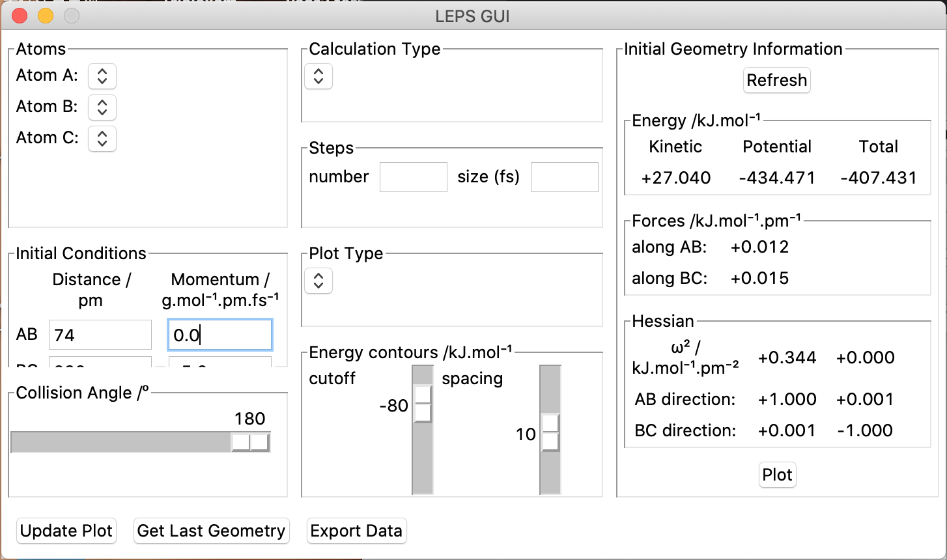Click the contour spacing slider handle
Screen dimensions: 947x560
(550, 432)
